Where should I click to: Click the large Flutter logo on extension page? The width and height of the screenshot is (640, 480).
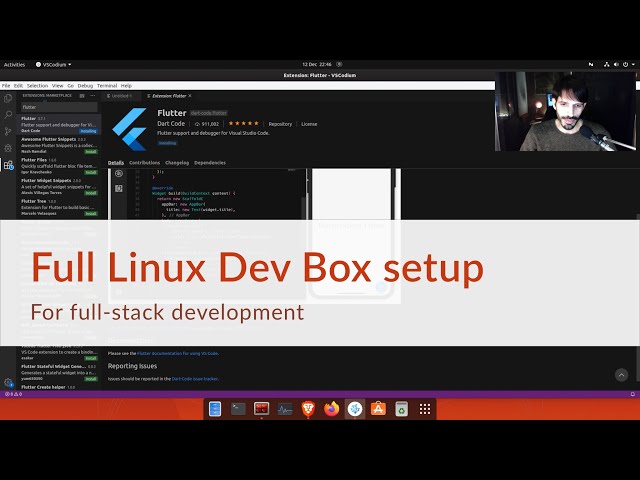click(130, 129)
